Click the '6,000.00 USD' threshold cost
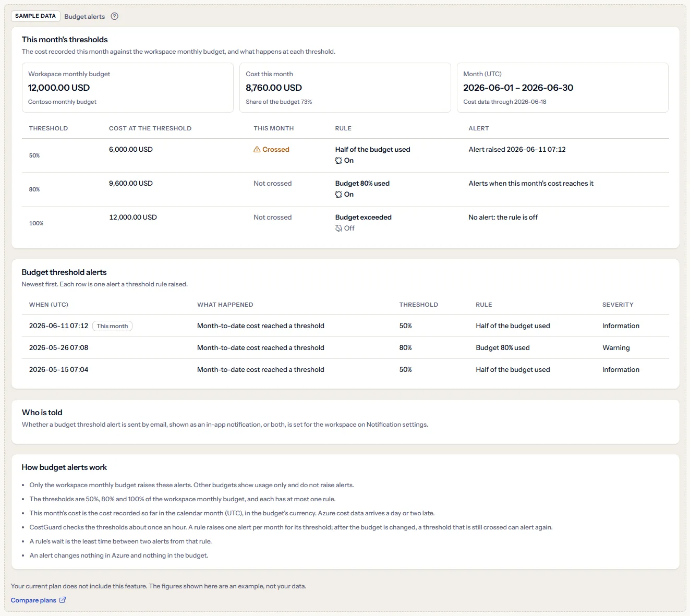This screenshot has width=690, height=616. click(131, 150)
